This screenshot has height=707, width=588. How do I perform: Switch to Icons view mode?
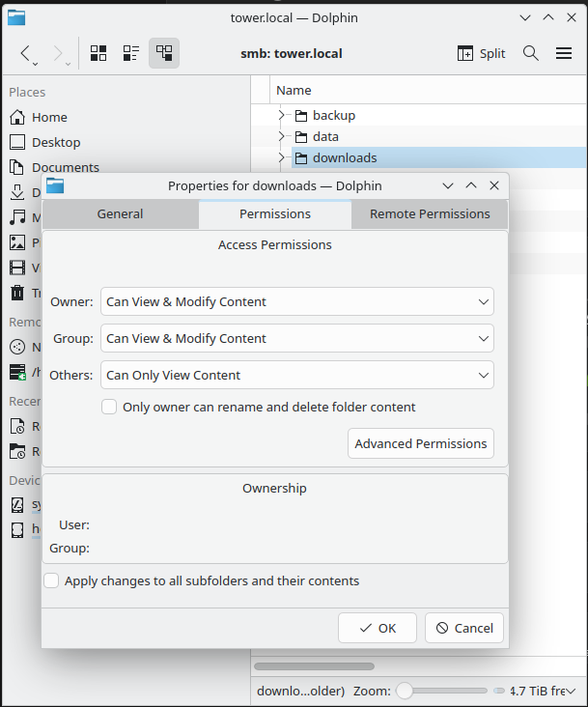[98, 53]
